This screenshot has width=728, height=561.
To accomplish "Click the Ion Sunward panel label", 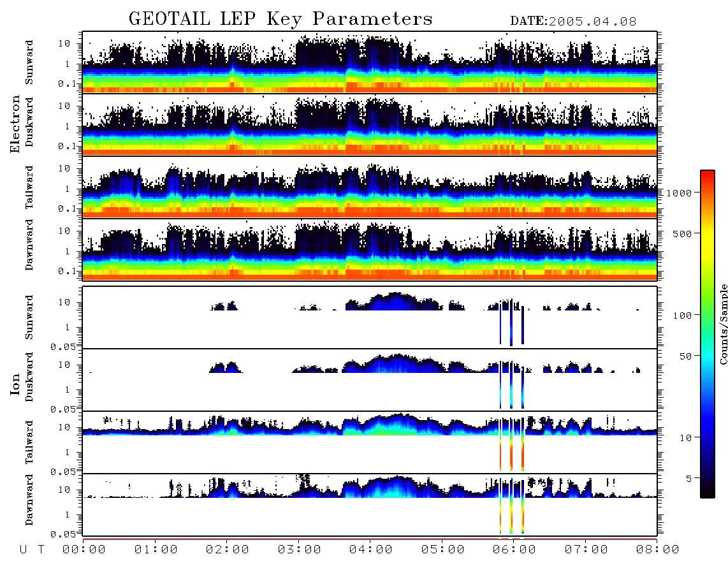I will tap(29, 317).
